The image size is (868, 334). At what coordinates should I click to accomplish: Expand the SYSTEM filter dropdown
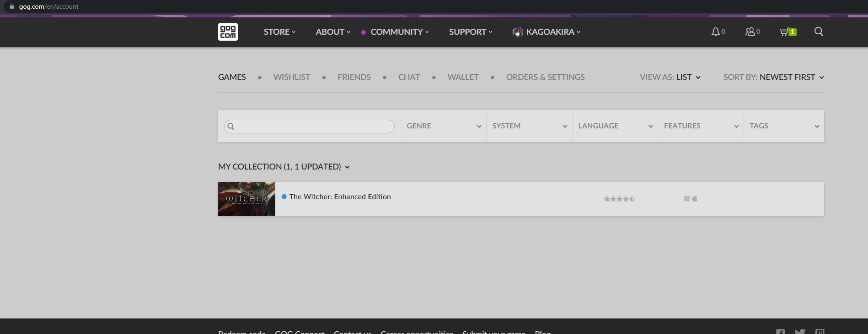(x=530, y=126)
